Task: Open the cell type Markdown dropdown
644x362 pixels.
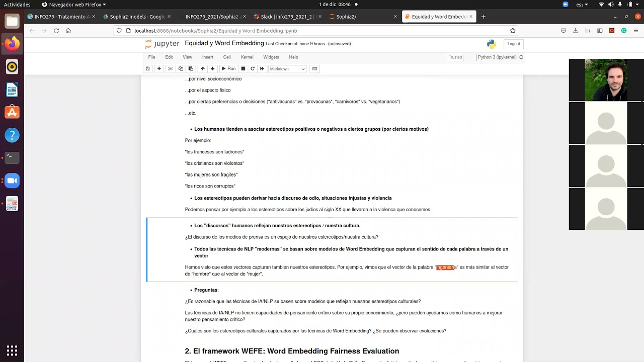Action: [287, 69]
